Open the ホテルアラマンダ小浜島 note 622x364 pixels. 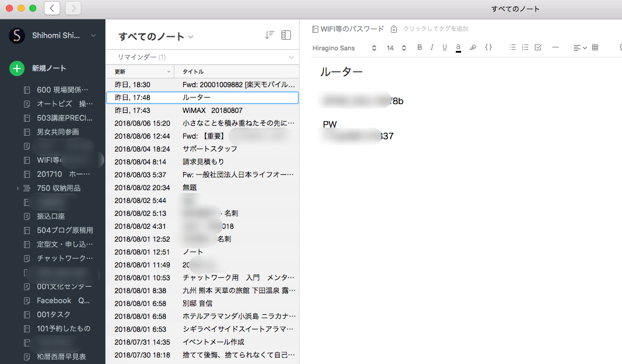pyautogui.click(x=202, y=317)
